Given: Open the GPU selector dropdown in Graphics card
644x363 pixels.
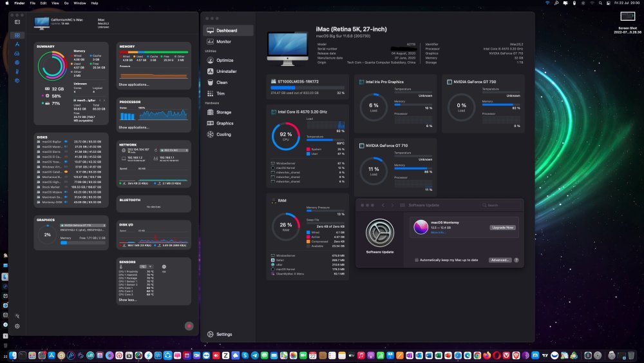Looking at the screenshot, I should tap(83, 225).
